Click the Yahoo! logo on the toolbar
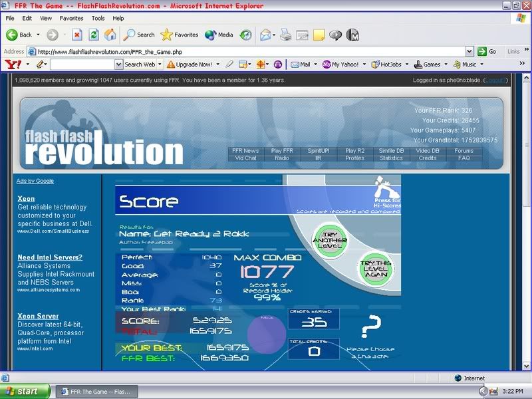This screenshot has width=532, height=399. point(12,65)
